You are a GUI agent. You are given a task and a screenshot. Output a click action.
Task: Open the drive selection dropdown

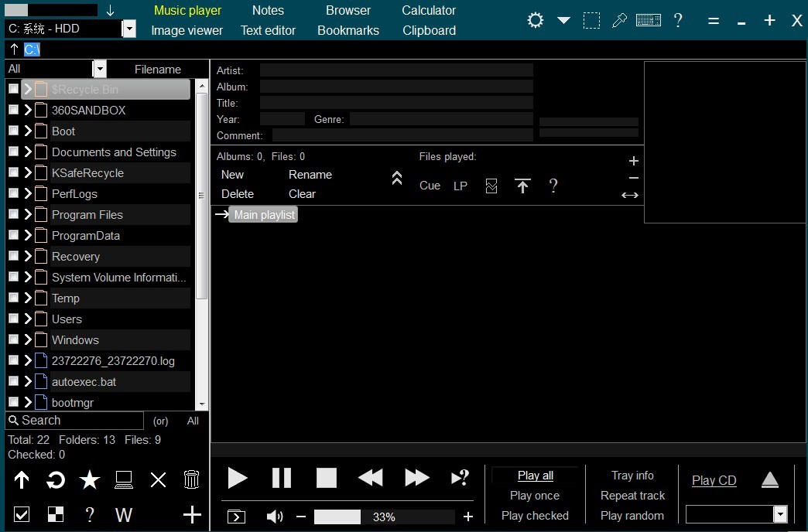[x=129, y=29]
